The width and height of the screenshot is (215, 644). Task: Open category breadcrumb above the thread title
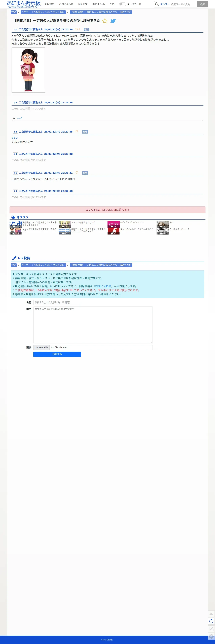coord(43,12)
